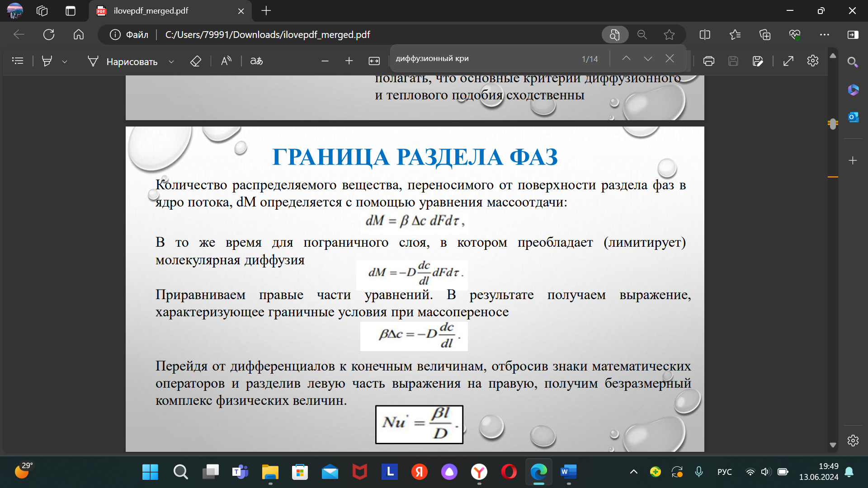The image size is (868, 488).
Task: Add this page to favorites
Action: [x=669, y=35]
